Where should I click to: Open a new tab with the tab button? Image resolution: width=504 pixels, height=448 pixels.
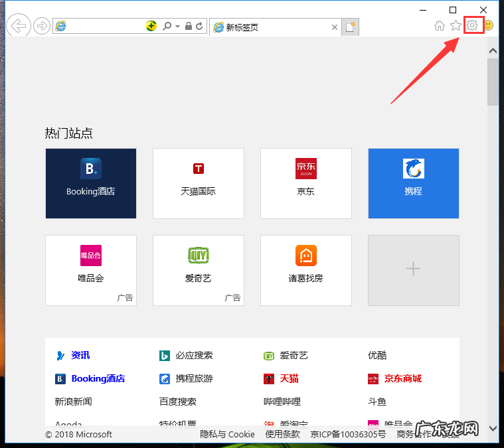(350, 27)
